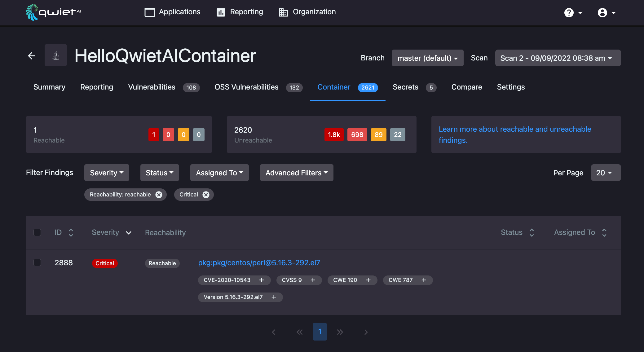The width and height of the screenshot is (644, 352).
Task: Click the Unreachable high badge 698
Action: coord(357,134)
